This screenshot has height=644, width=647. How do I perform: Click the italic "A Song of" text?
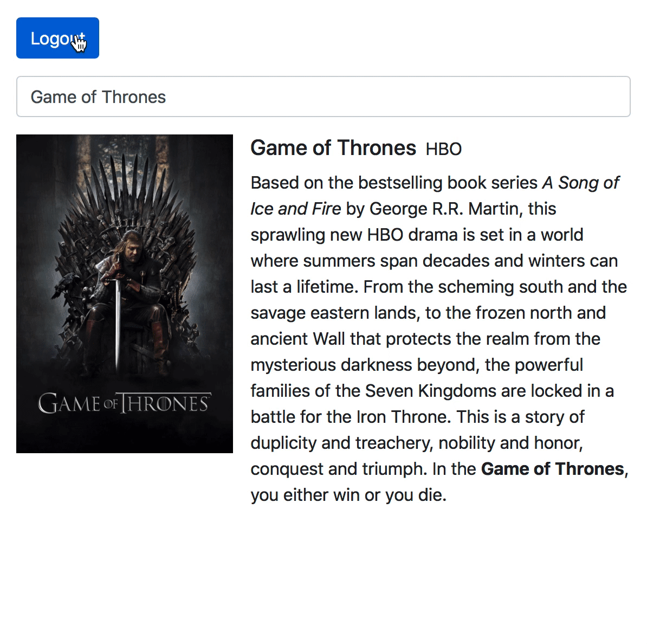(x=580, y=183)
